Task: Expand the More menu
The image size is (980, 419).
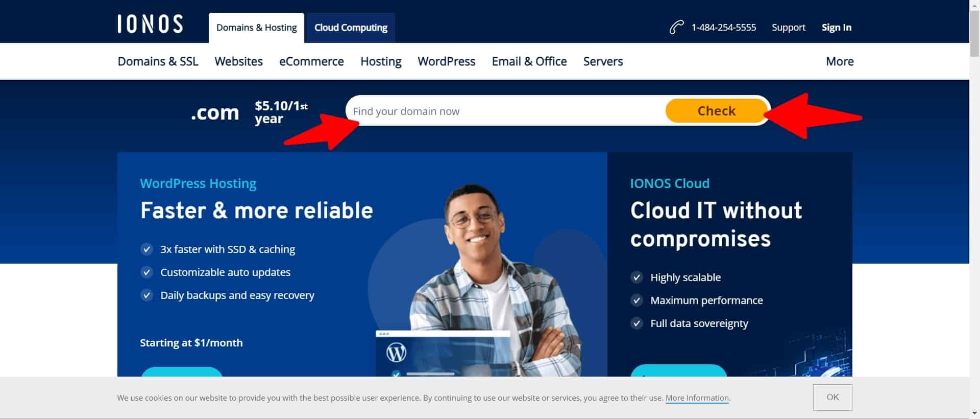Action: pos(840,61)
